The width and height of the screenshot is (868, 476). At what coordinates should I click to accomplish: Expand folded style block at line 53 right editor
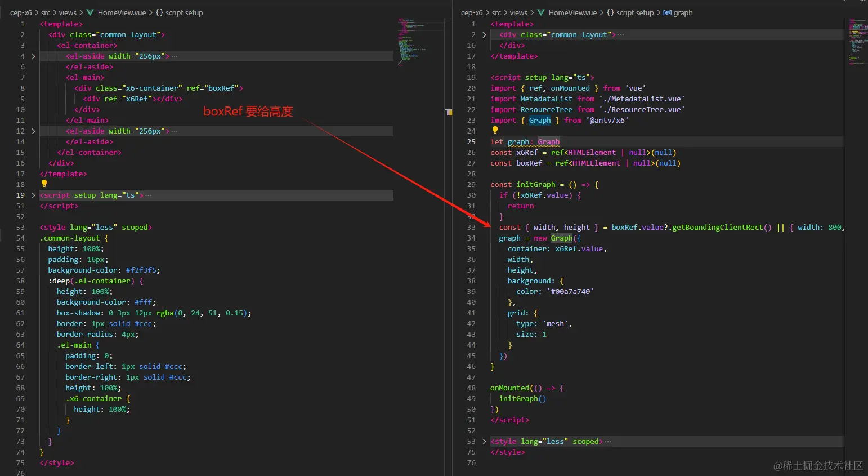click(484, 442)
